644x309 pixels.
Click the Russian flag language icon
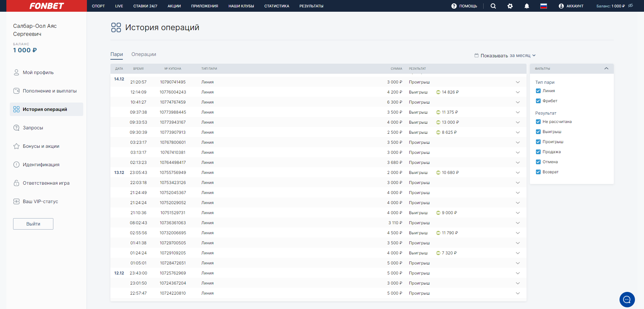tap(544, 6)
